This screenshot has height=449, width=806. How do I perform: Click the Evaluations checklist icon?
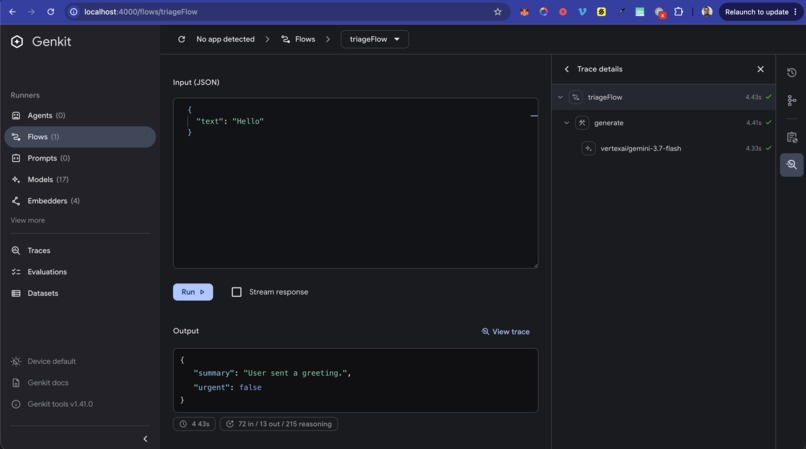click(x=16, y=272)
